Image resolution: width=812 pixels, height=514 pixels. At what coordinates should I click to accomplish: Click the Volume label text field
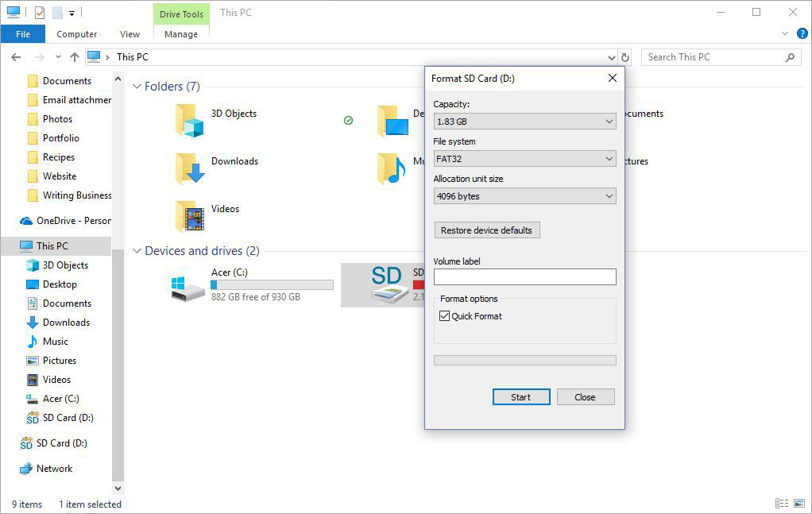[x=524, y=276]
